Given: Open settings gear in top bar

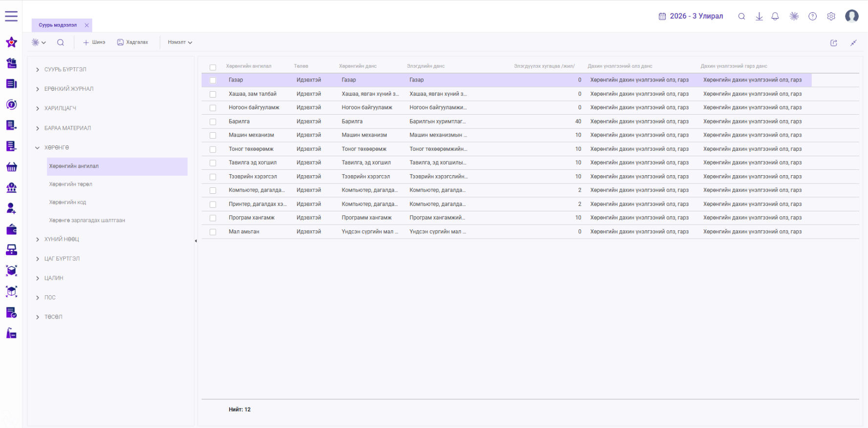Looking at the screenshot, I should point(831,16).
